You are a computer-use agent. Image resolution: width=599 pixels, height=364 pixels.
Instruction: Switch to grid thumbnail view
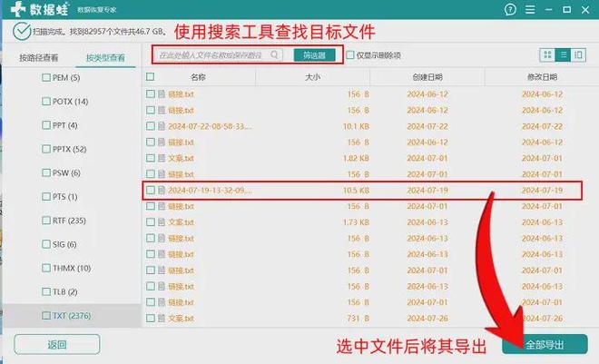coord(547,55)
